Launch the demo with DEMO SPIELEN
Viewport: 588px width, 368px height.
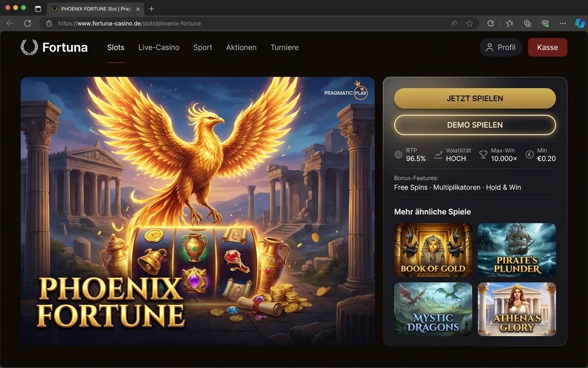pyautogui.click(x=475, y=125)
